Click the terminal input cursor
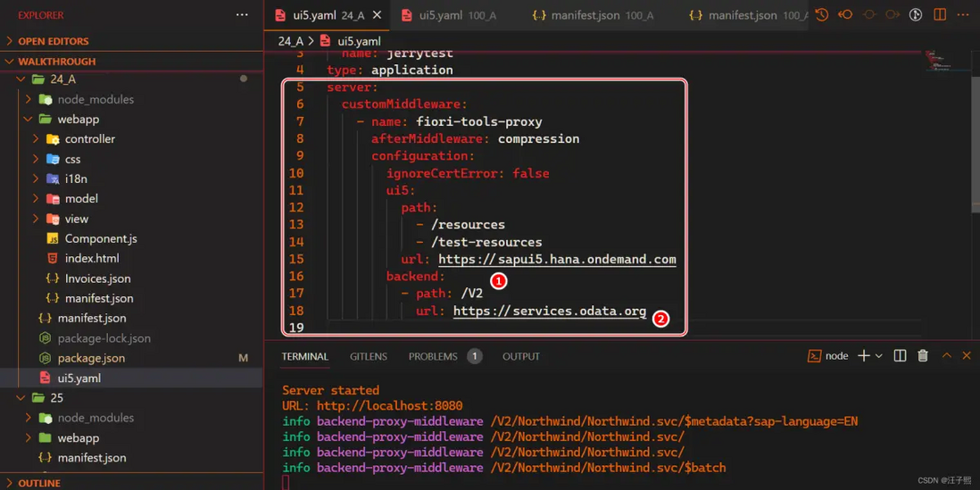This screenshot has height=490, width=980. click(285, 483)
